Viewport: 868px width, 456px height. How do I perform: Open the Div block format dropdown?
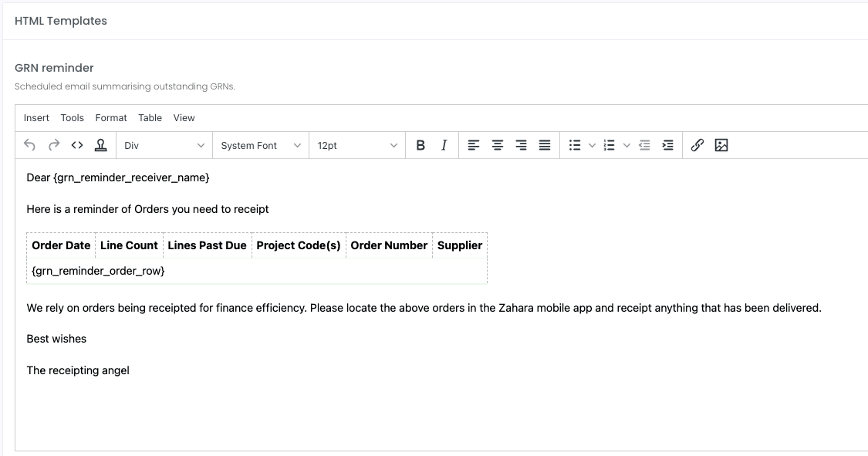coord(164,146)
